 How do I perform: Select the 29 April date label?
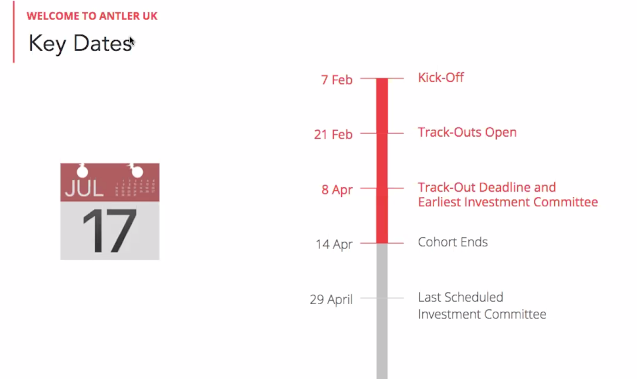pyautogui.click(x=331, y=300)
